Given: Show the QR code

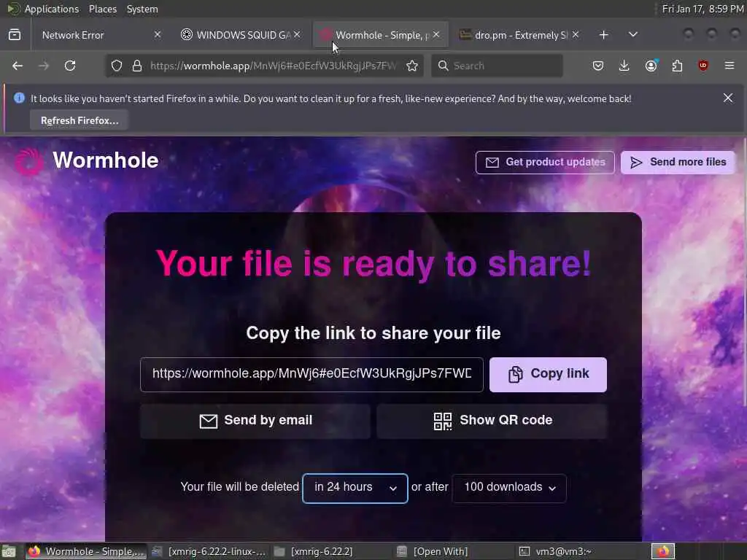Looking at the screenshot, I should (492, 421).
